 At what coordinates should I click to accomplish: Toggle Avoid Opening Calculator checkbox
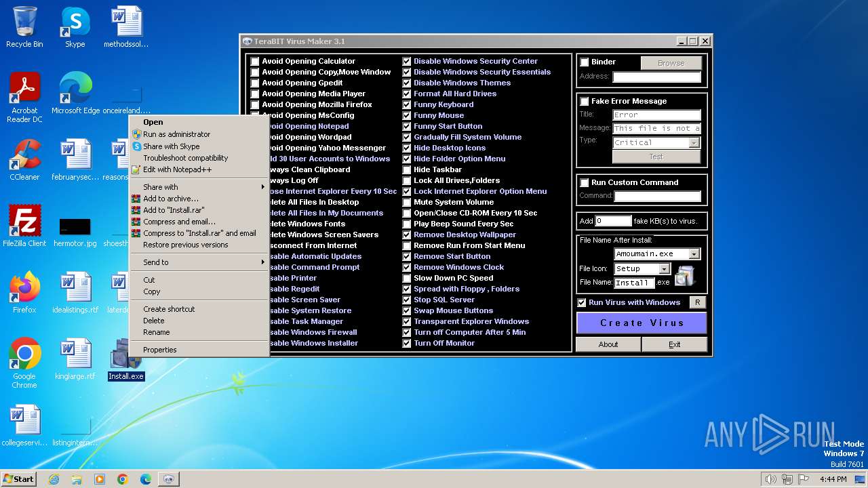[x=255, y=62]
